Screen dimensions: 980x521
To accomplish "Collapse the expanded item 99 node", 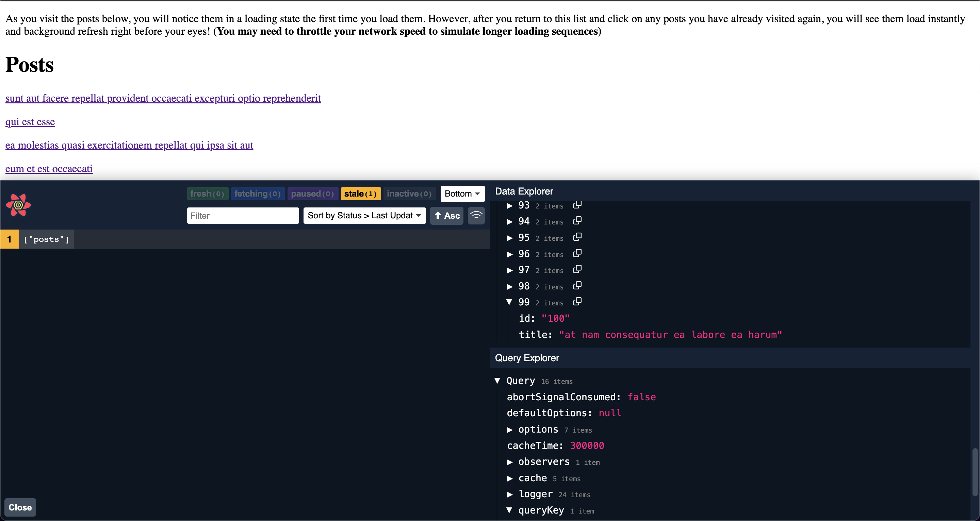I will click(509, 302).
